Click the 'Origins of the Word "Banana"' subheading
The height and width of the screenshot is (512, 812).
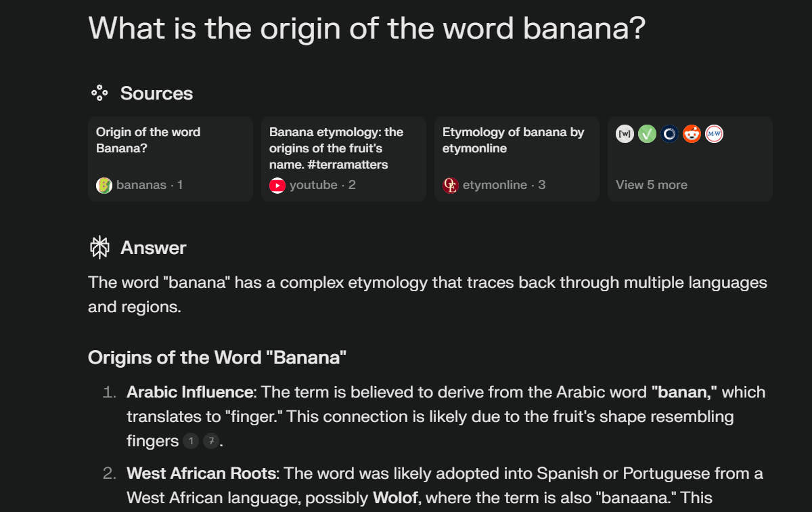coord(217,357)
